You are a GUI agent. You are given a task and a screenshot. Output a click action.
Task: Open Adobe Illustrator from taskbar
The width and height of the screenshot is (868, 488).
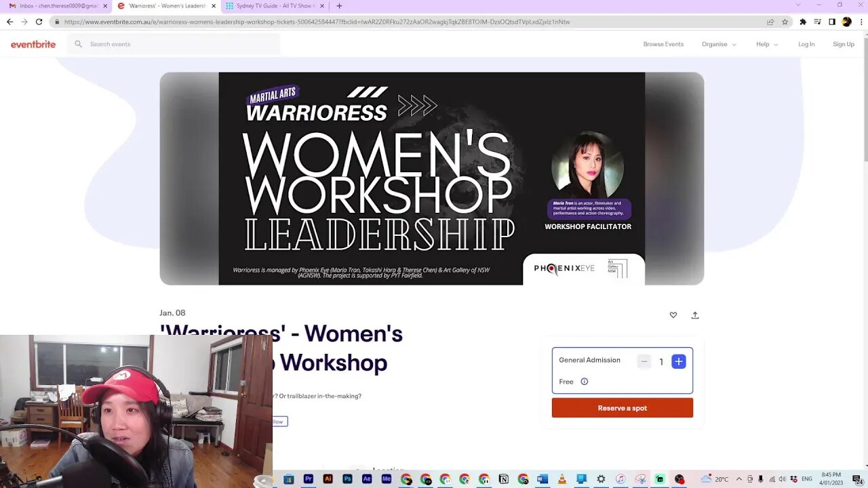(x=328, y=479)
